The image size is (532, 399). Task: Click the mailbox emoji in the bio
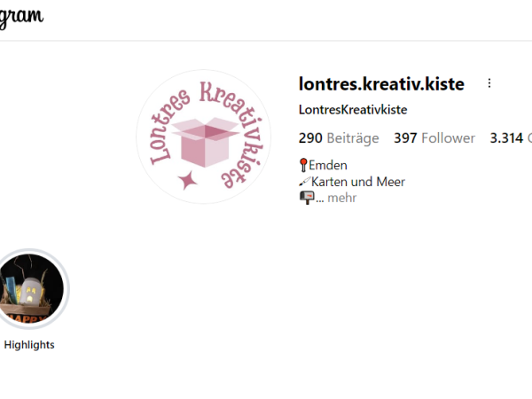pos(307,198)
